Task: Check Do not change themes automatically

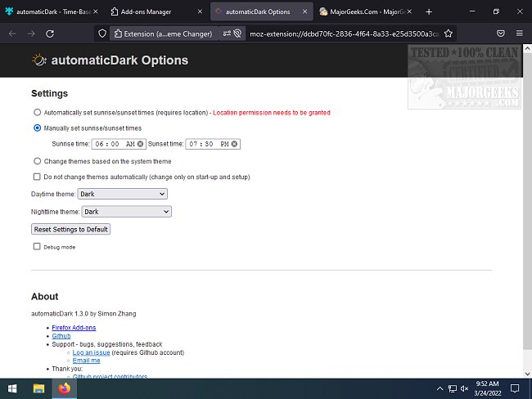Action: tap(37, 177)
